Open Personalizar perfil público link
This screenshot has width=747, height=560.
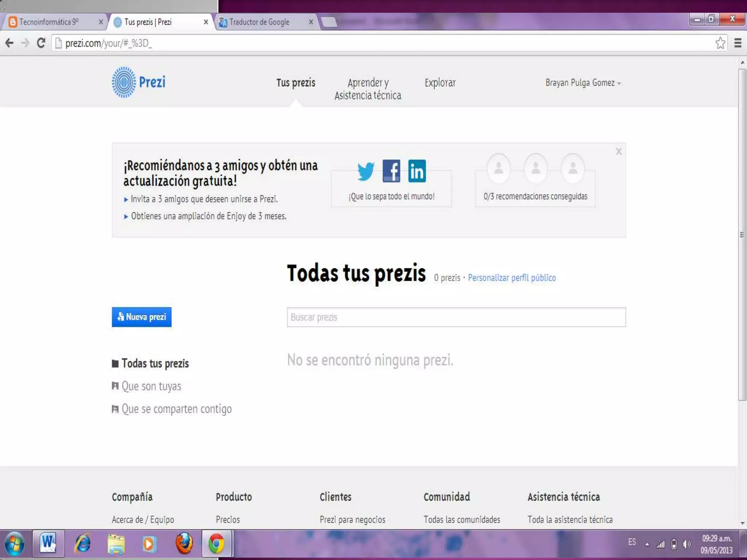[512, 278]
